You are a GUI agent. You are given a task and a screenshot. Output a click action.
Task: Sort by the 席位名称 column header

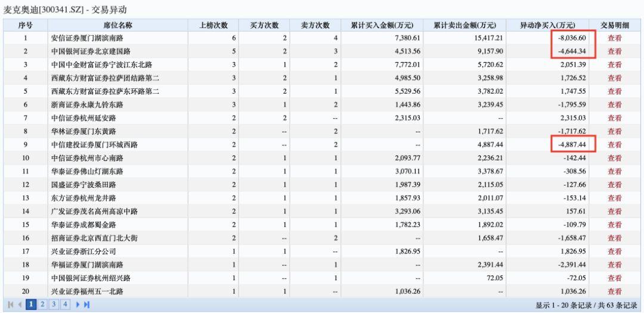[118, 25]
